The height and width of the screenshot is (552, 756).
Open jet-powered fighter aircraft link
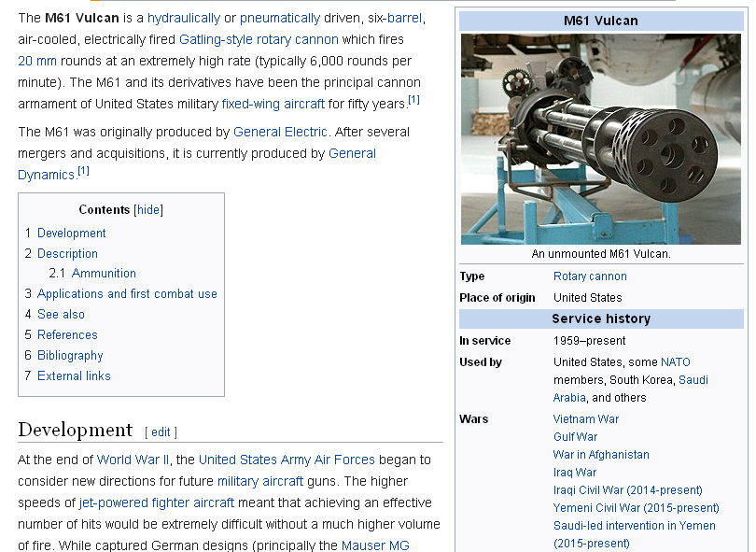click(156, 502)
